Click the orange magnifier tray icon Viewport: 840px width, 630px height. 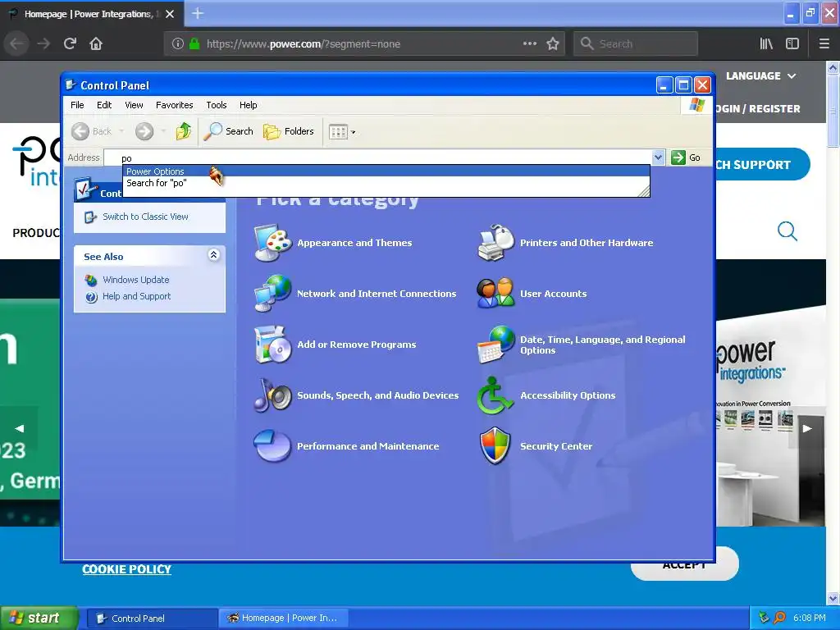pyautogui.click(x=779, y=618)
